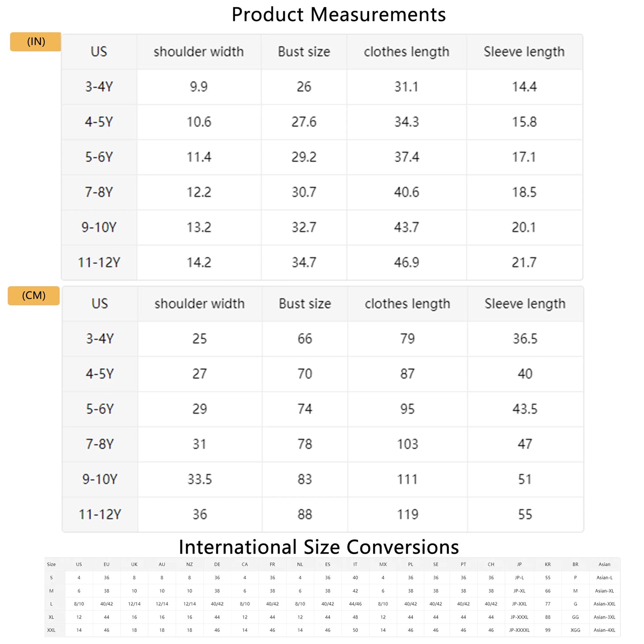Click the International Size Conversions heading
The image size is (644, 644).
[319, 547]
